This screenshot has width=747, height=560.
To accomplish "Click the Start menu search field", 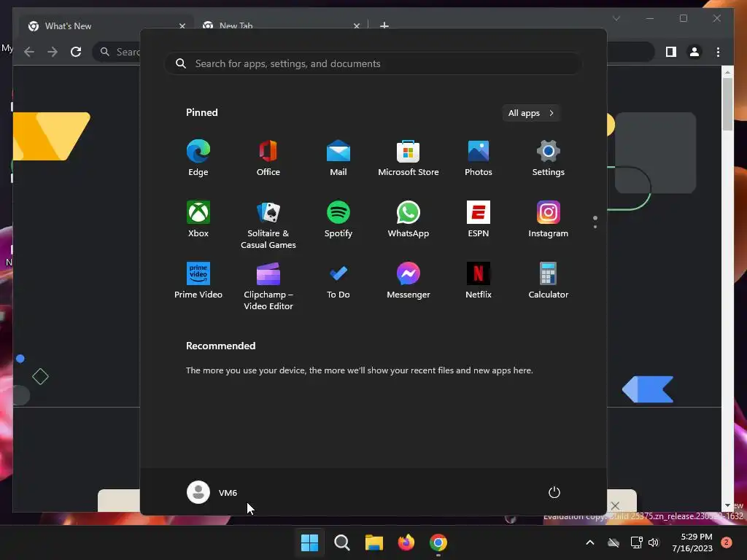I will tap(373, 64).
